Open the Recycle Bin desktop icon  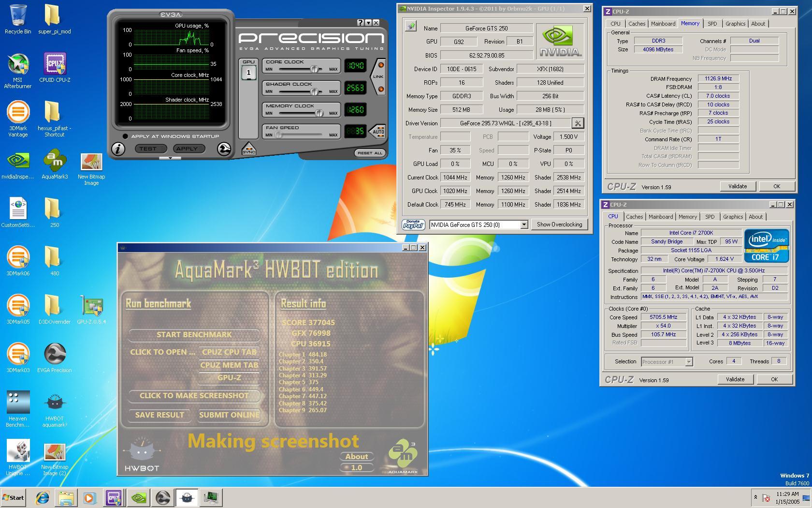18,19
